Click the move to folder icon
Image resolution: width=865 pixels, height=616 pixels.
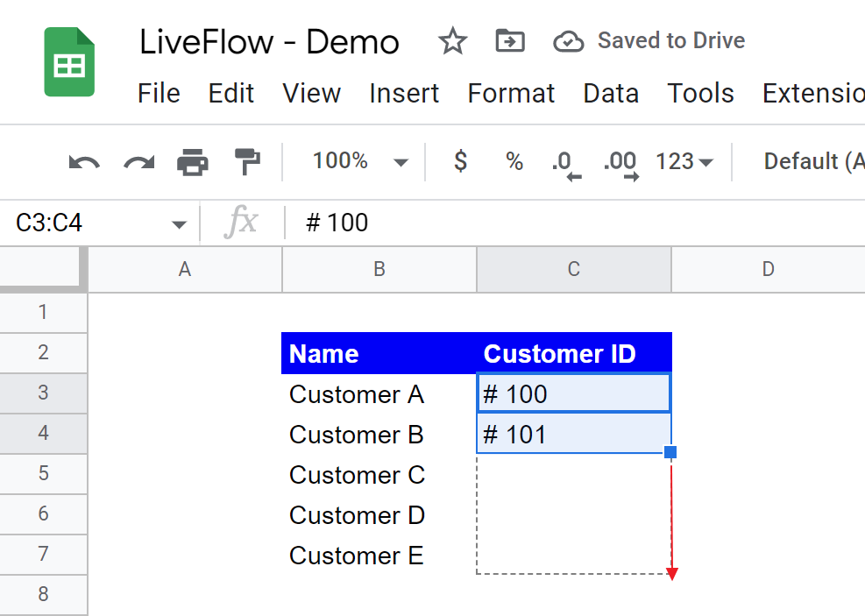pos(509,41)
